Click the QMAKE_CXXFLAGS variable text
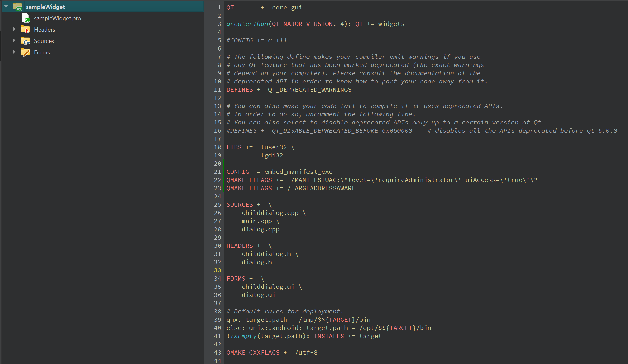The height and width of the screenshot is (364, 628). pos(253,353)
